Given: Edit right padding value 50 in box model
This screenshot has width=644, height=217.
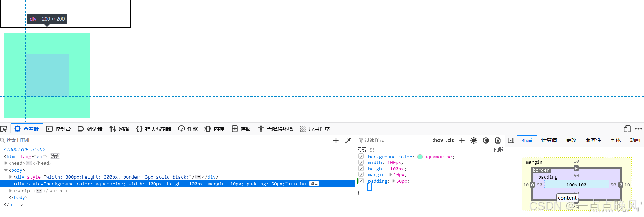Looking at the screenshot, I should pos(613,185).
